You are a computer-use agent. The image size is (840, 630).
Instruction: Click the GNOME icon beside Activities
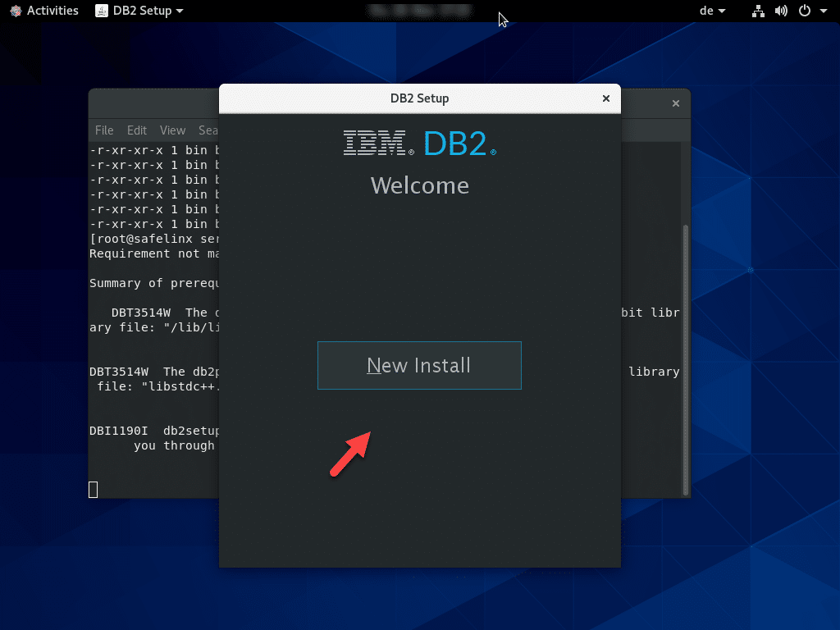click(16, 11)
